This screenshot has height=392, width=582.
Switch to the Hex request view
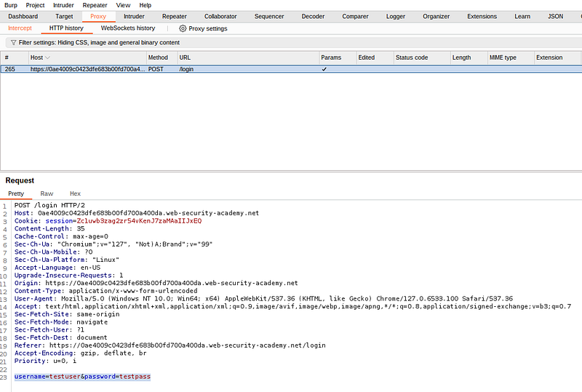[75, 193]
